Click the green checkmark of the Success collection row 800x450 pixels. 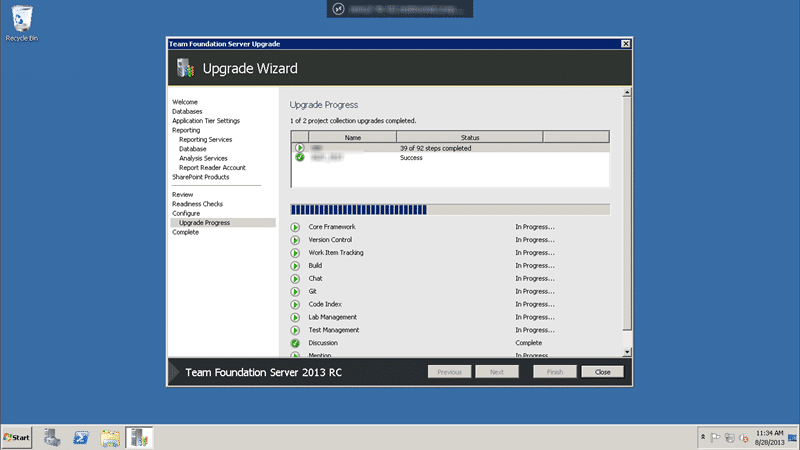299,157
